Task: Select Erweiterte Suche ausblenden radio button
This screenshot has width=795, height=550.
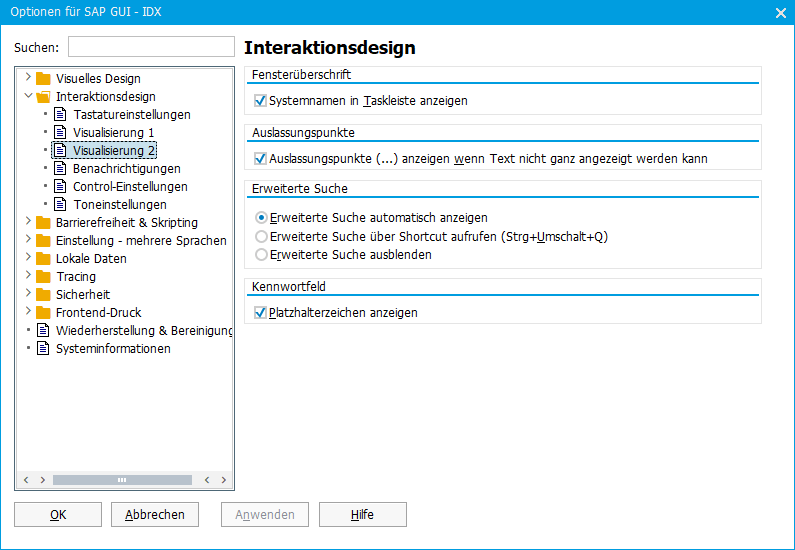Action: (261, 254)
